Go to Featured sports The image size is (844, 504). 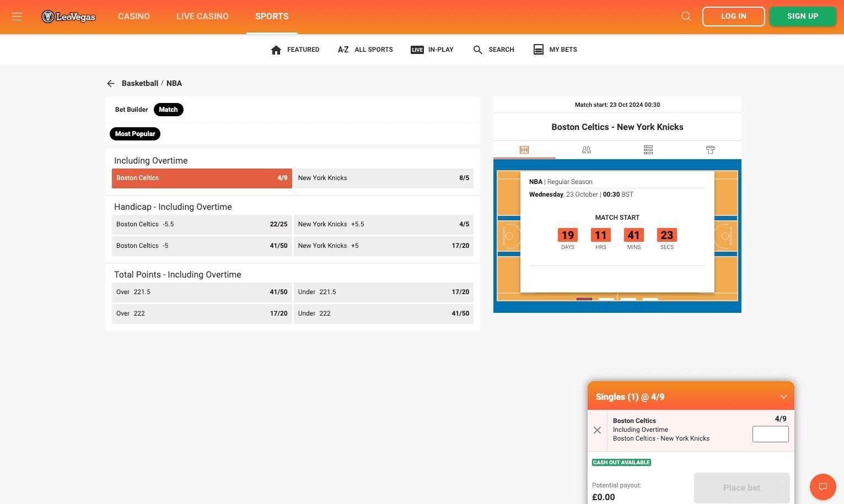click(x=295, y=50)
